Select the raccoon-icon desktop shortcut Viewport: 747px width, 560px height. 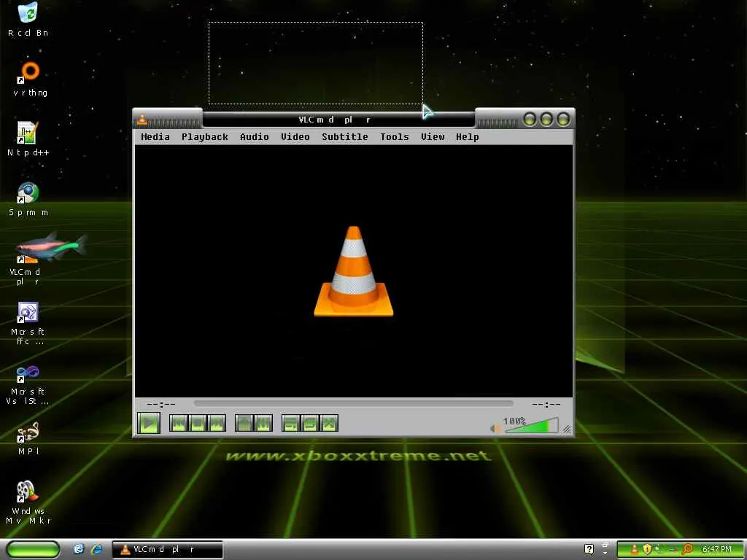pos(28,438)
